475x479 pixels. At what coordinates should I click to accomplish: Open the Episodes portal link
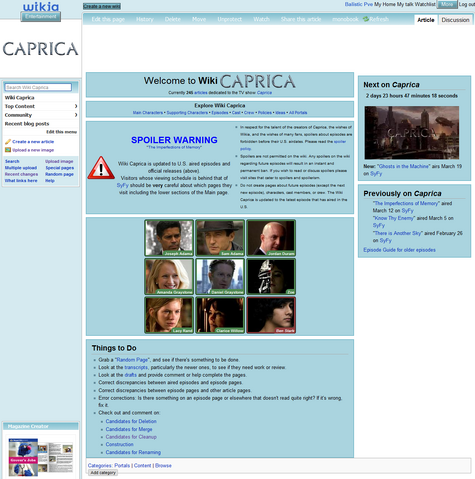(220, 113)
